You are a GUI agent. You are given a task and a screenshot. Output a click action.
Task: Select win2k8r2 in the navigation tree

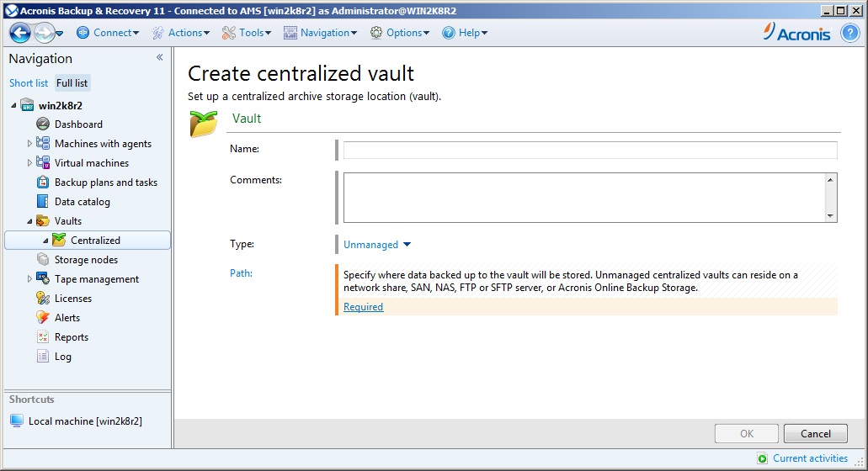pos(61,106)
